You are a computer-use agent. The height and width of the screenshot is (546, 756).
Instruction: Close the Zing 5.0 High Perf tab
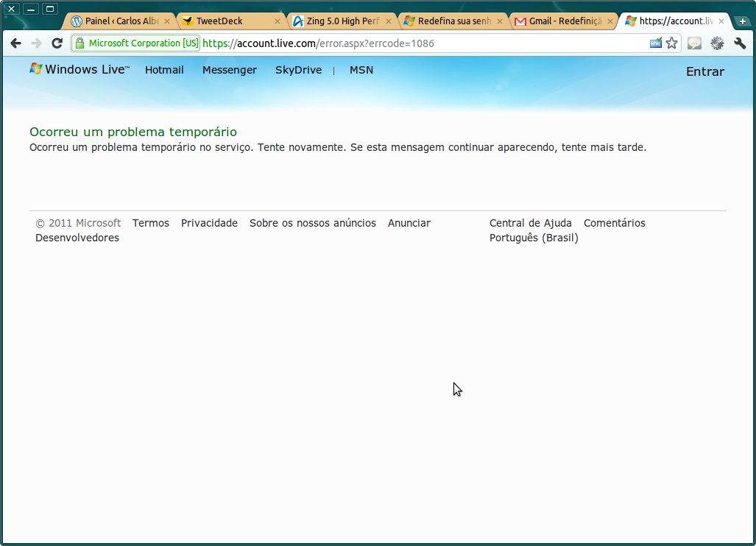pos(389,21)
